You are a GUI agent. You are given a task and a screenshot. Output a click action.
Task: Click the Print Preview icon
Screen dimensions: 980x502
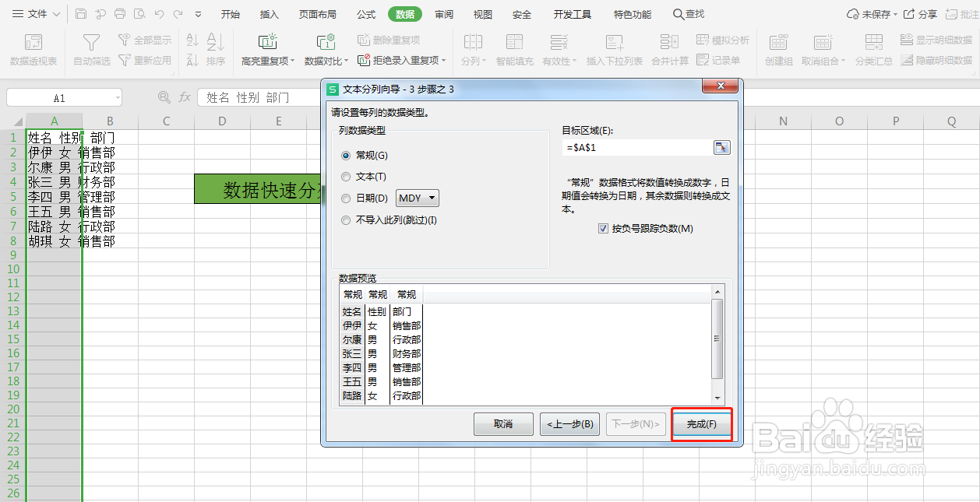point(139,14)
